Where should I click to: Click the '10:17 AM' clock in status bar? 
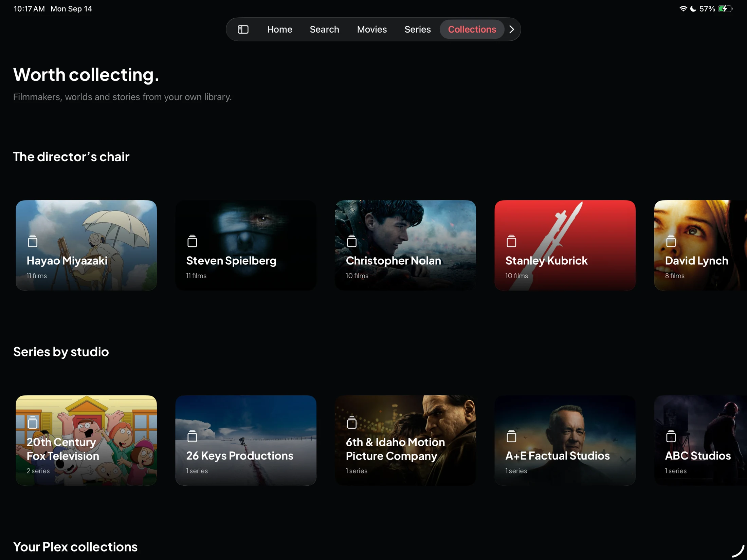click(29, 9)
